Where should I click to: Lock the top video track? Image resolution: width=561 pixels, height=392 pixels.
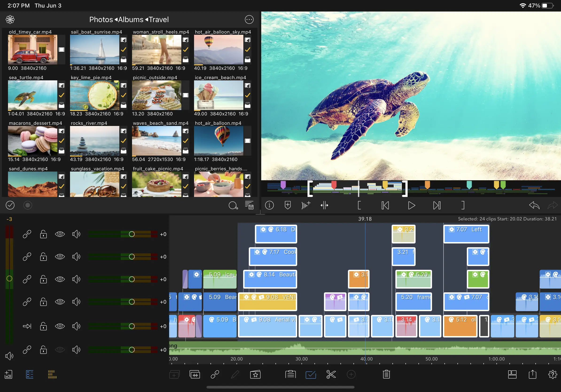point(43,234)
